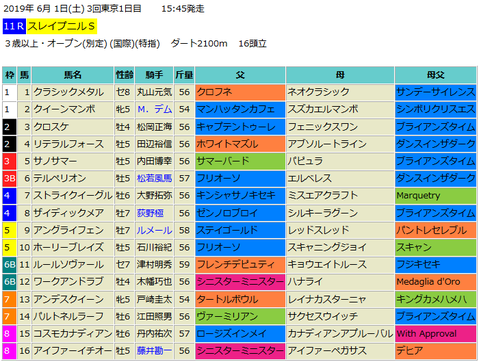
Task: Select horse name アングライフェン
Action: coord(69,230)
